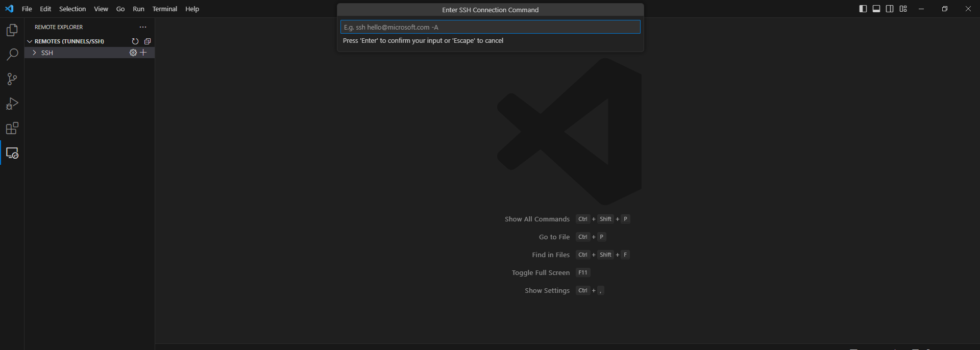Toggle secondary side bar layout button
The image size is (980, 350).
pyautogui.click(x=890, y=9)
